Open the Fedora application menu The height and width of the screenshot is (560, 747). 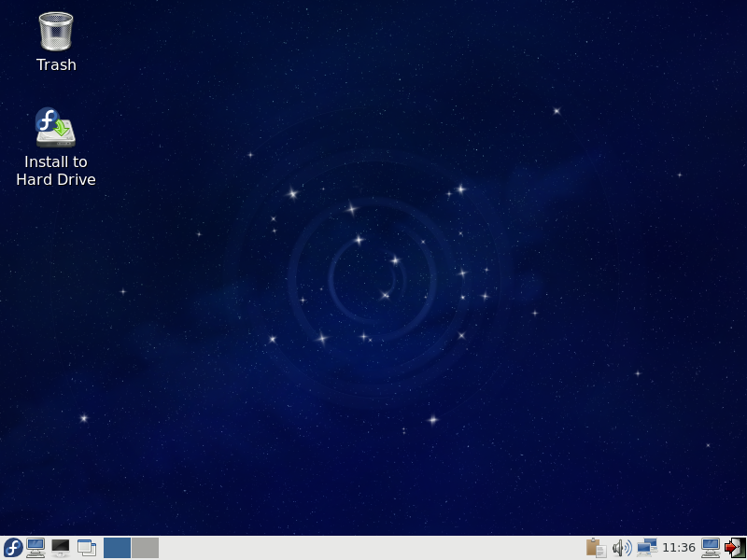tap(13, 548)
